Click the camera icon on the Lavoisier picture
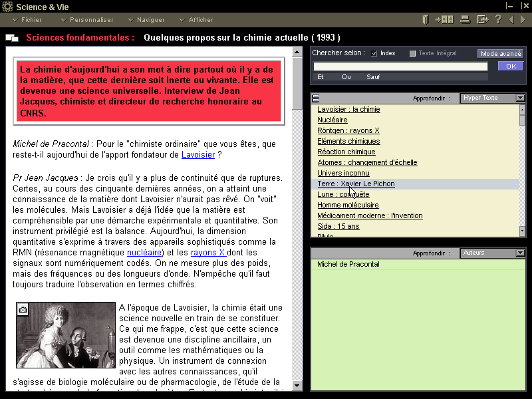 pos(23,309)
